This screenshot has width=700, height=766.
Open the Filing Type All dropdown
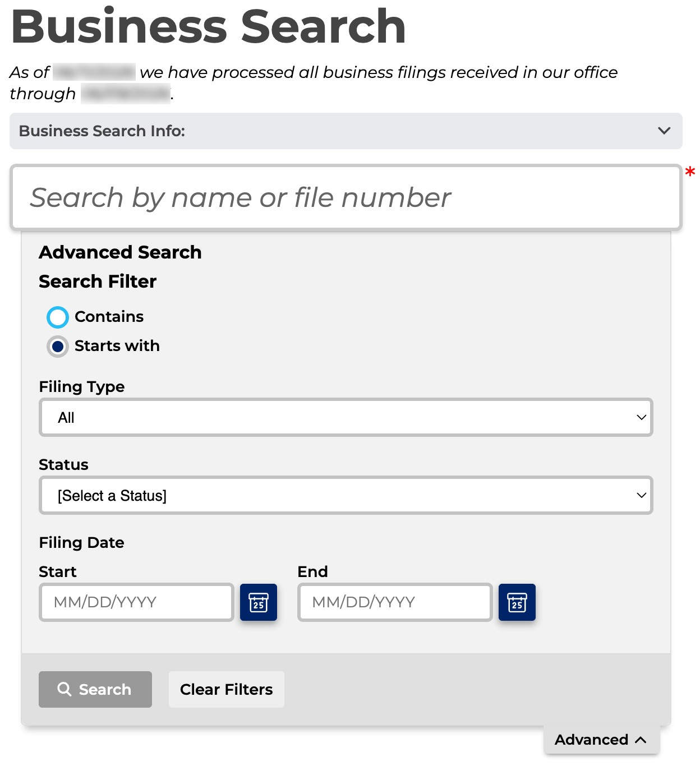[346, 417]
